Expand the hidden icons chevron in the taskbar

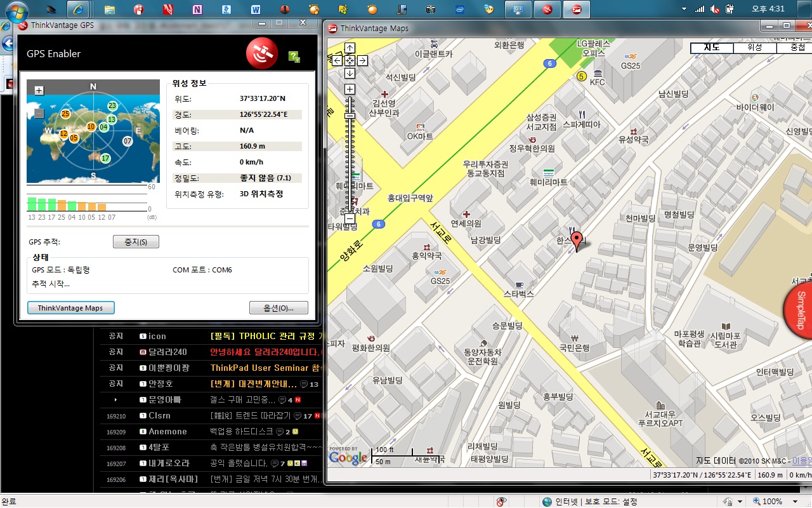684,9
